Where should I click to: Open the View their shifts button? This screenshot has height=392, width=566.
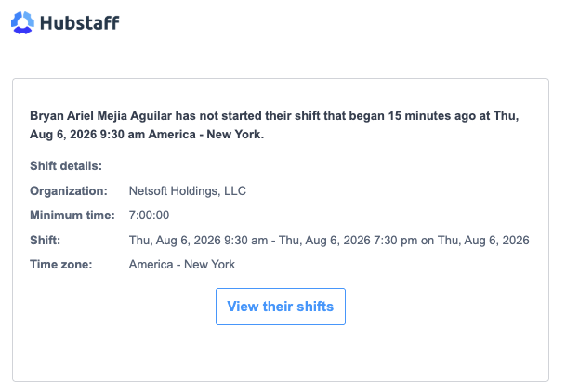pos(281,307)
